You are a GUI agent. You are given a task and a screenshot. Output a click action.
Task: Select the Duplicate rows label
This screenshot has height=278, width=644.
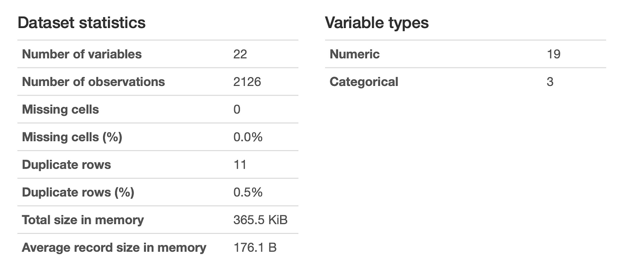66,165
